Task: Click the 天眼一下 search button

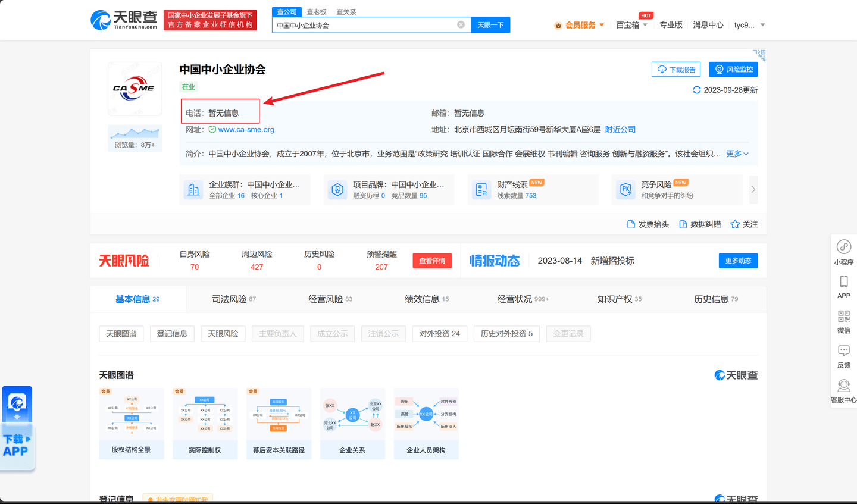Action: click(x=491, y=25)
